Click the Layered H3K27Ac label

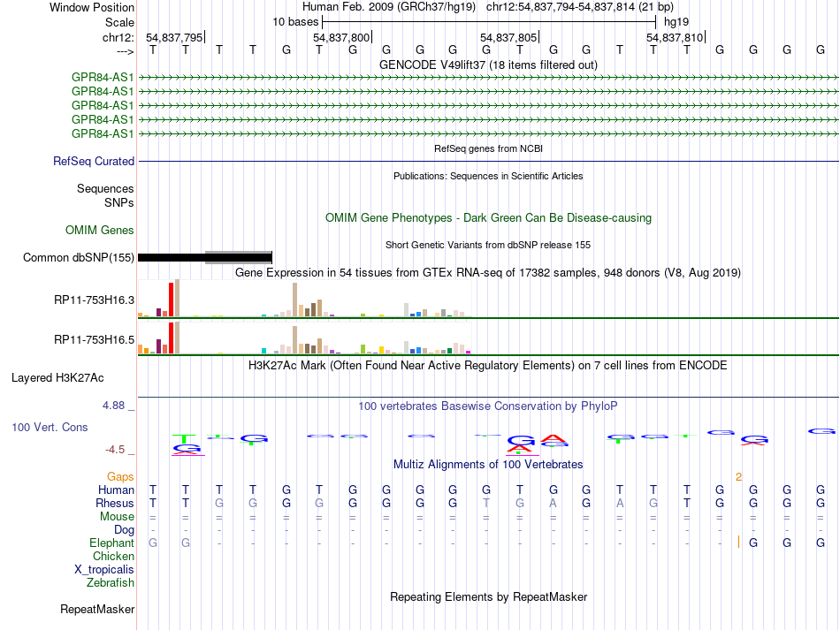57,378
